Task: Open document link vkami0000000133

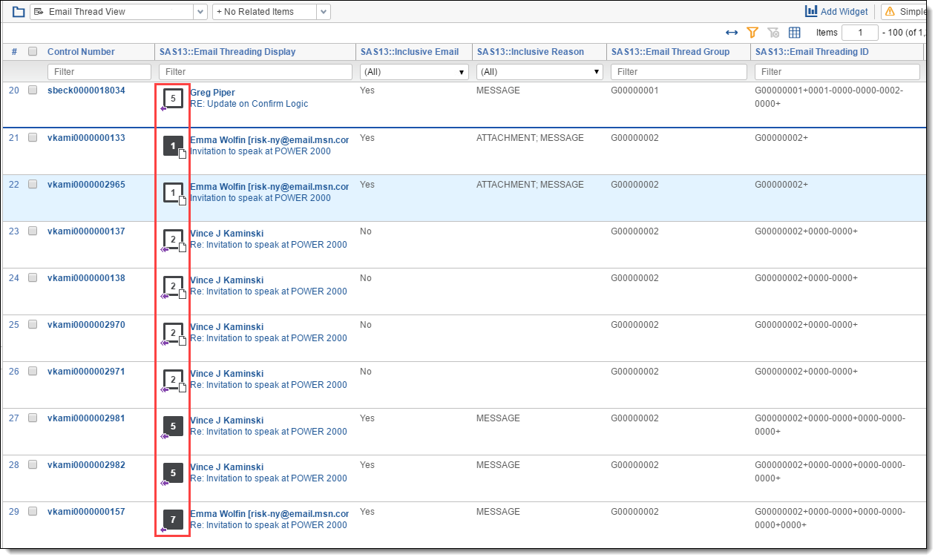Action: (86, 138)
